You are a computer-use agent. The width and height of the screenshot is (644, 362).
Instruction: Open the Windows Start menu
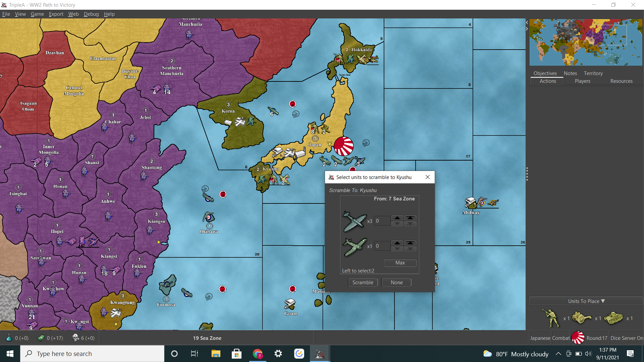(10, 354)
